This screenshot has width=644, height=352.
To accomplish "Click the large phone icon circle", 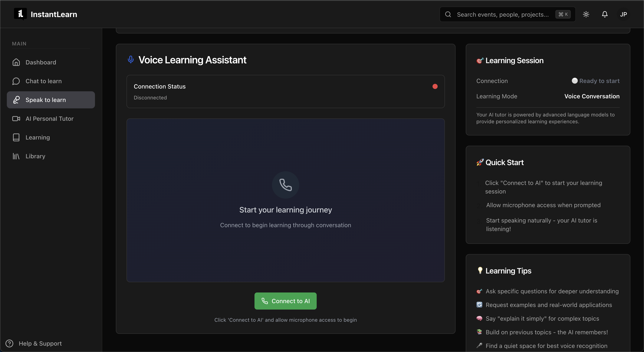I will click(x=286, y=185).
